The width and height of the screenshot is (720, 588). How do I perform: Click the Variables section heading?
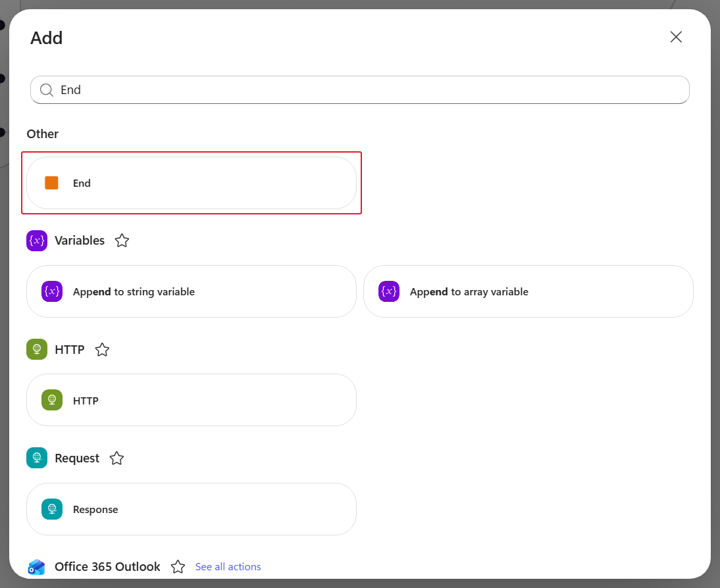[x=80, y=241]
